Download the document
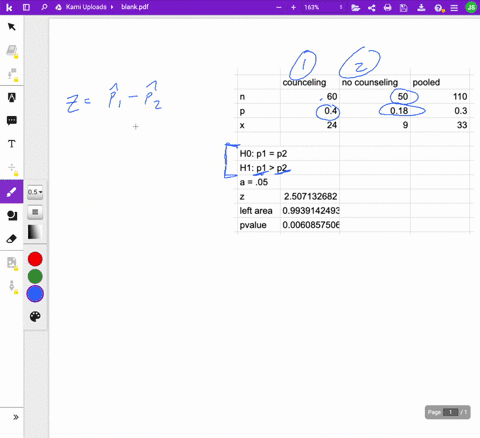 [x=421, y=7]
